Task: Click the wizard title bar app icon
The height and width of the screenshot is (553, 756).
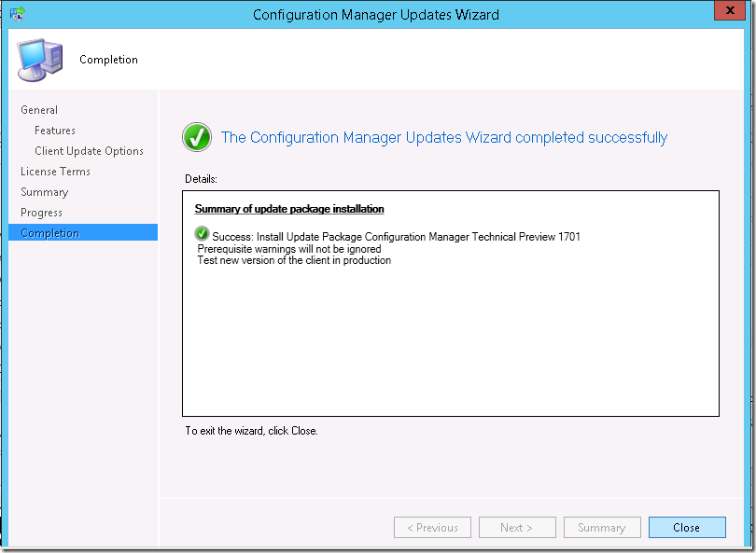Action: click(18, 14)
